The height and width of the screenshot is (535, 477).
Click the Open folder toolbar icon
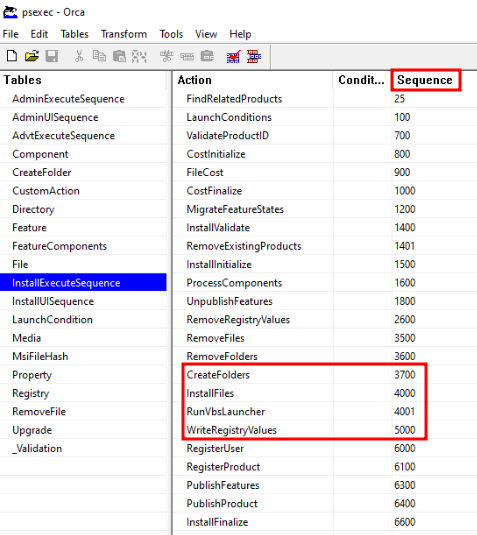coord(32,56)
